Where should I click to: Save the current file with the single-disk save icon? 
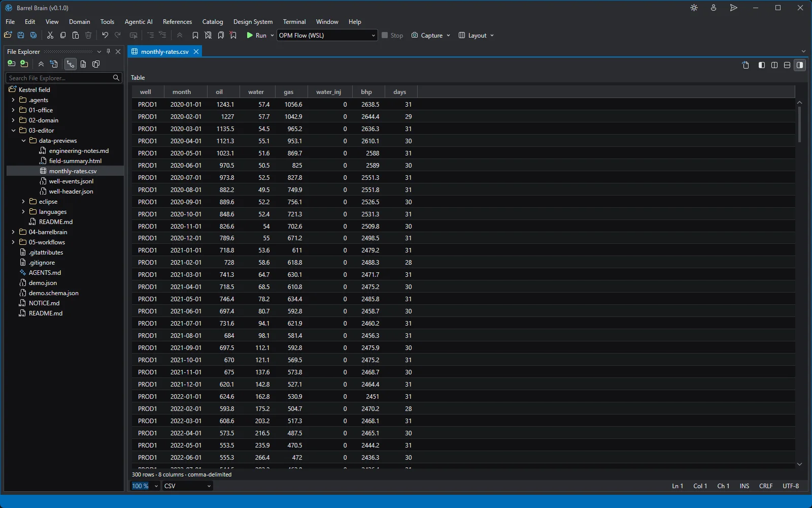coord(21,35)
